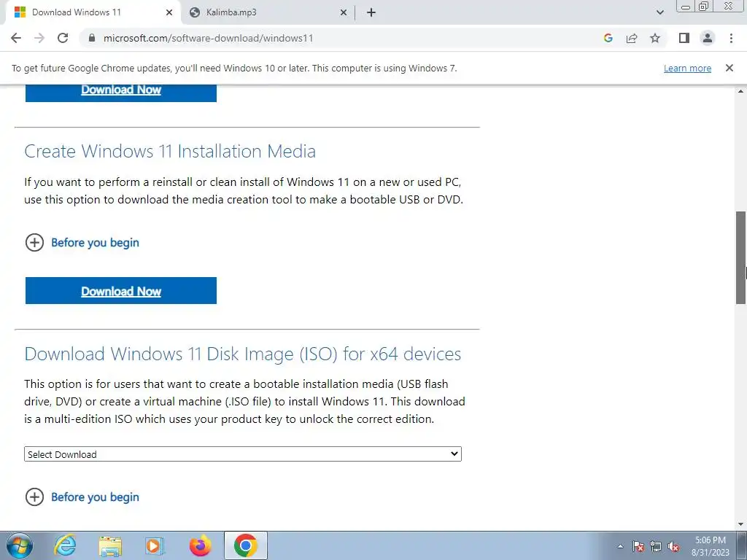
Task: Bookmark this page with the star icon
Action: [655, 38]
